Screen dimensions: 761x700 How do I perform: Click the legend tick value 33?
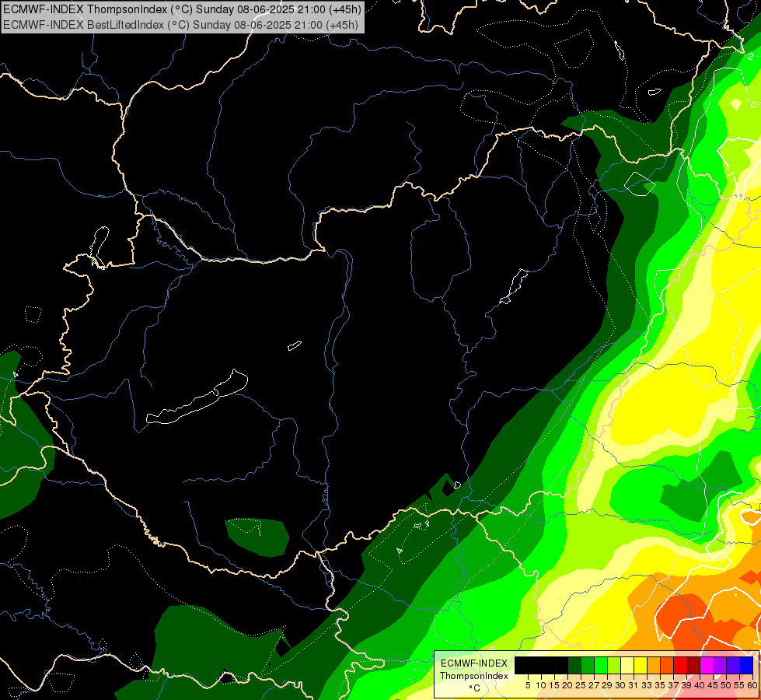pos(647,685)
